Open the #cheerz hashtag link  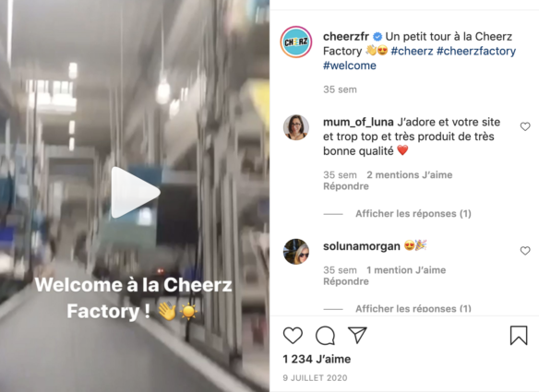tap(412, 51)
